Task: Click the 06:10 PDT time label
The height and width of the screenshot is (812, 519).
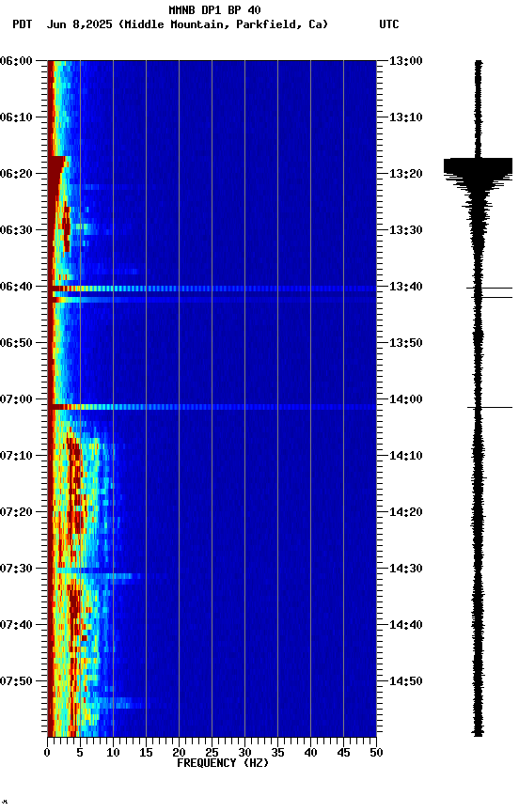Action: [16, 117]
